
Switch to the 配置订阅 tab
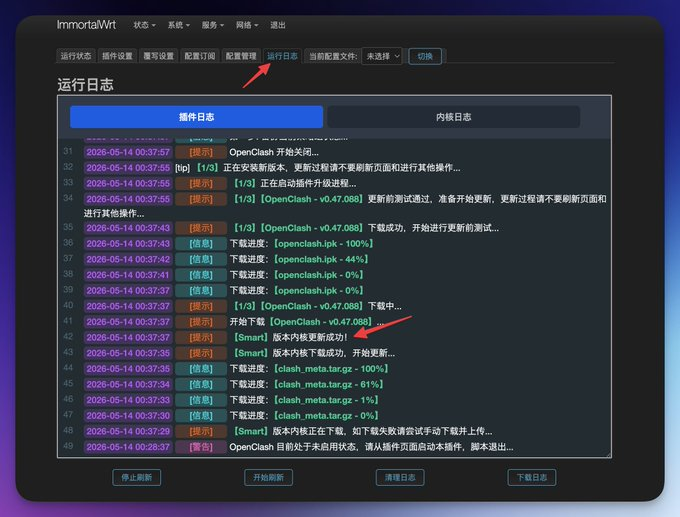point(199,56)
